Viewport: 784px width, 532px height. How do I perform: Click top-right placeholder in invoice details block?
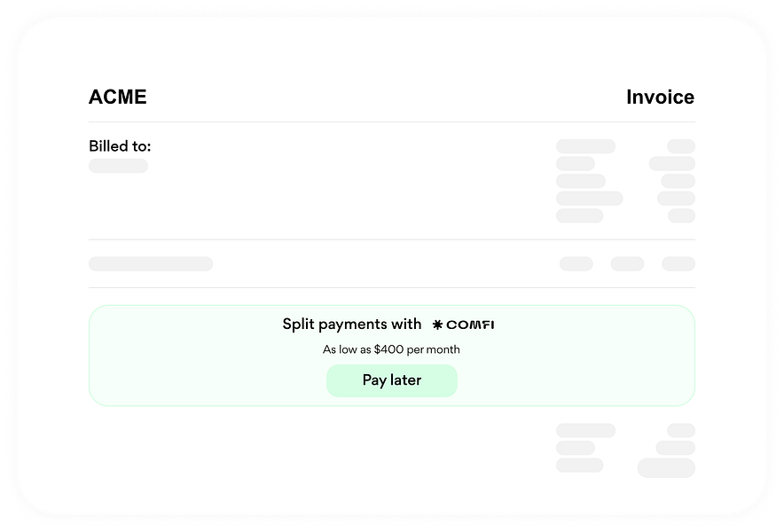[681, 146]
